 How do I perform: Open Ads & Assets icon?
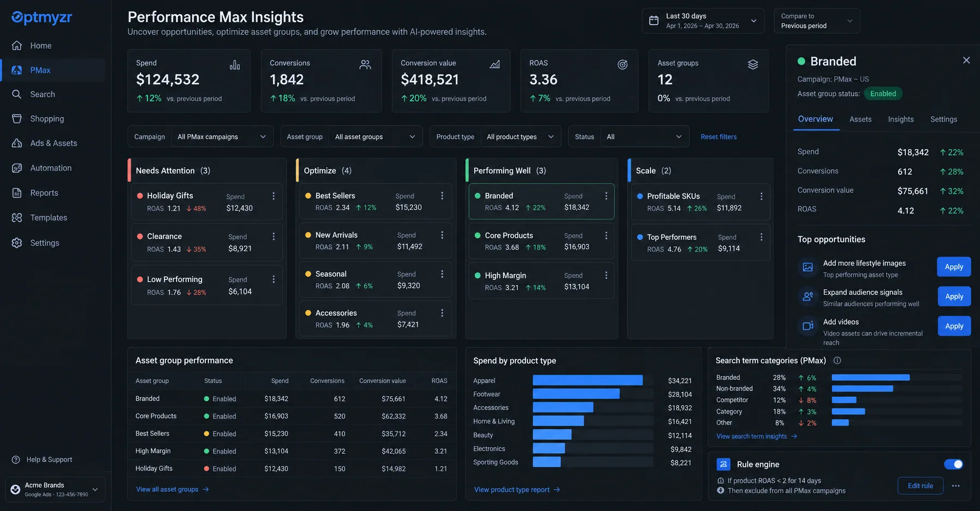[17, 143]
